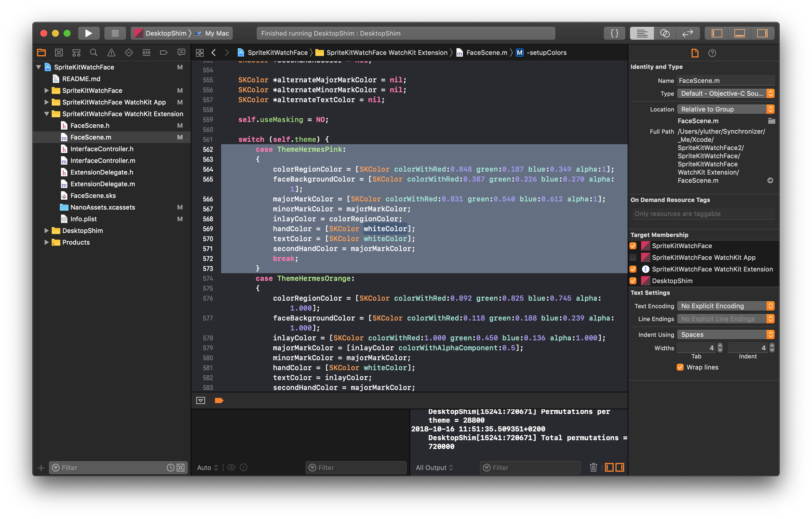Uncheck SpriteKitWatchFace target membership

tap(633, 246)
